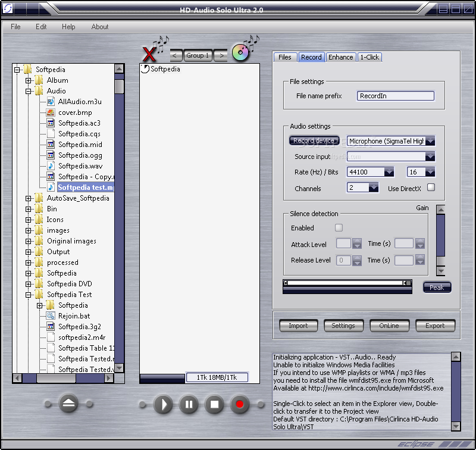Open the Channels dropdown
Screen dimensions: 476x450
[374, 187]
